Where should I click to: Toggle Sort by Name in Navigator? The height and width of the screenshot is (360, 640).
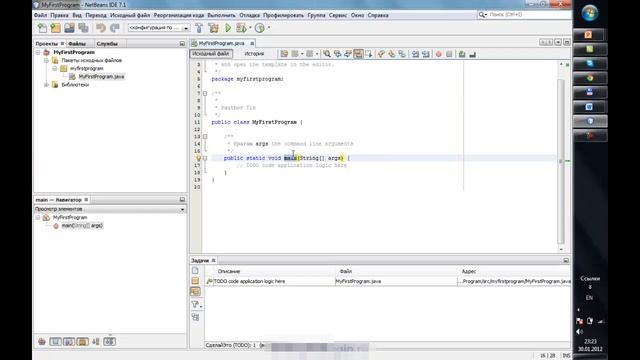[x=96, y=341]
